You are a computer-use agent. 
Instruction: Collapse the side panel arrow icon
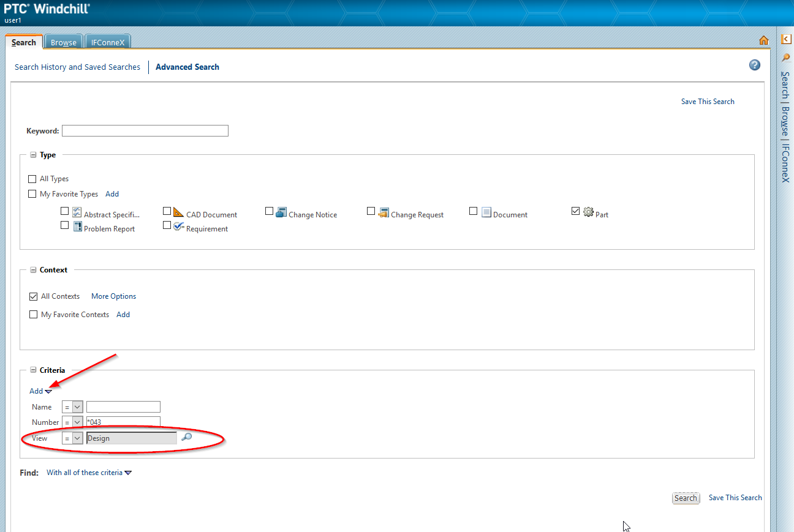tap(786, 39)
